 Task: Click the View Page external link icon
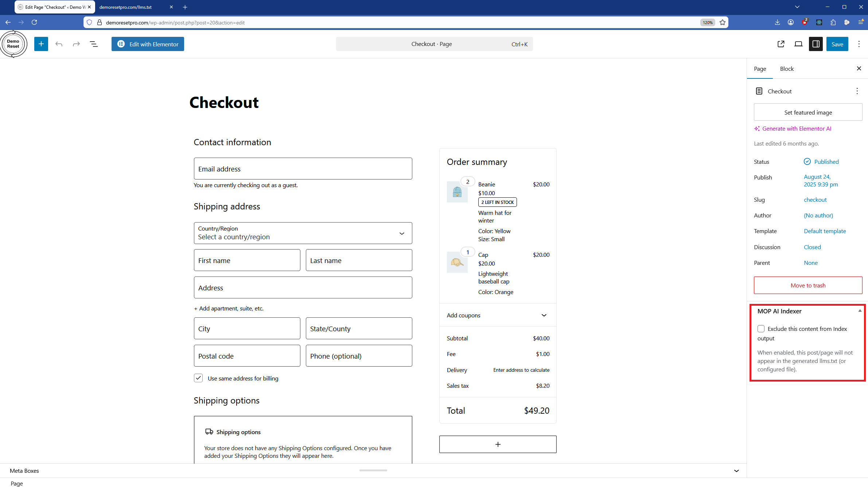[x=781, y=44]
